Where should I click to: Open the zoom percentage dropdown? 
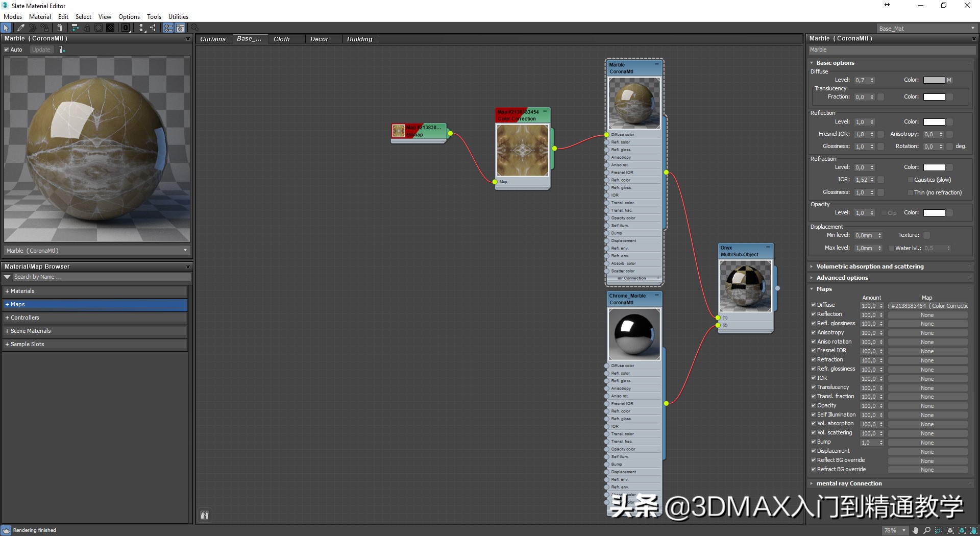(904, 530)
